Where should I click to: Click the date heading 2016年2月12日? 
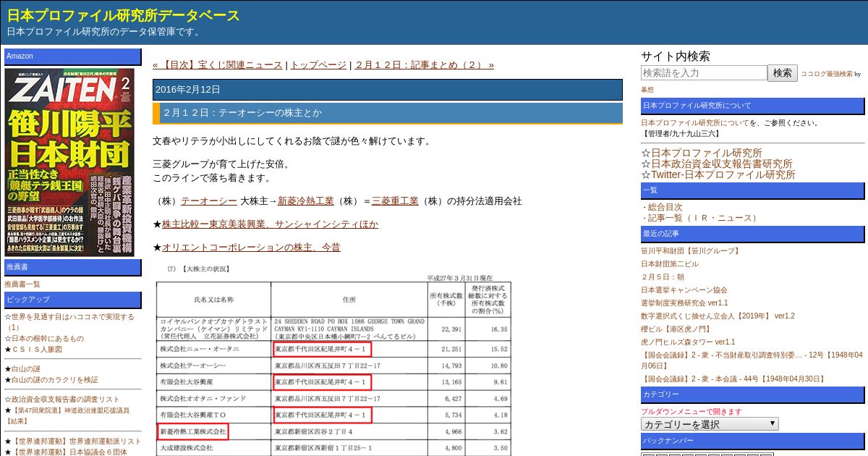pos(388,90)
